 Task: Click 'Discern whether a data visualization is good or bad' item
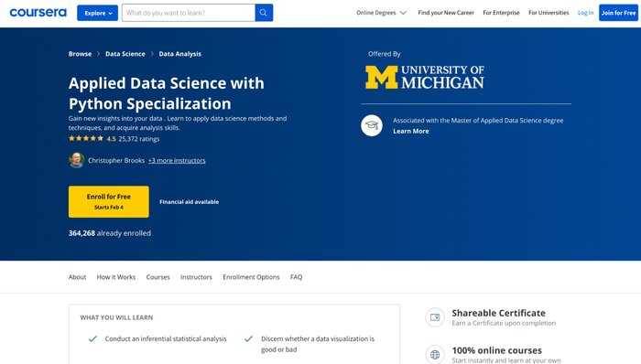[318, 344]
